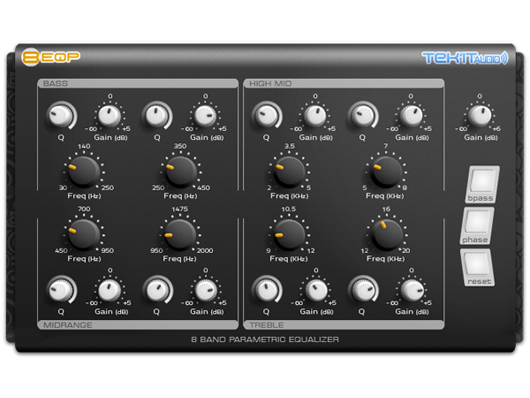This screenshot has height=398, width=530.
Task: Click the Gain knob of the 1475 Hz band
Action: (x=206, y=290)
